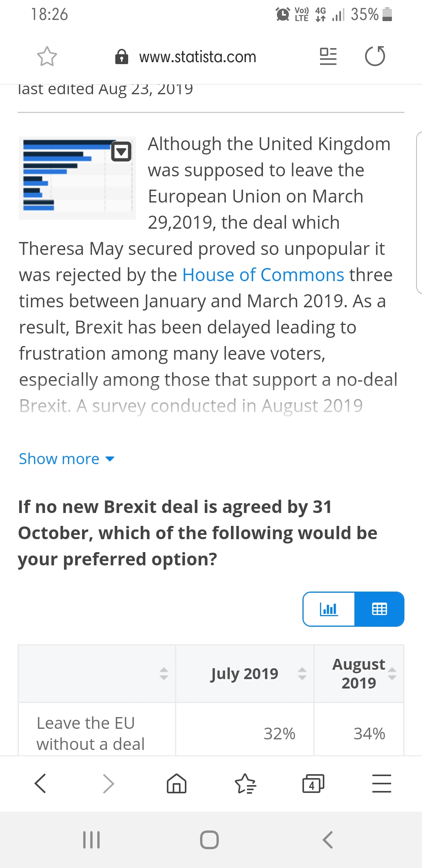422x868 pixels.
Task: Open the tabs switcher showing 4
Action: (313, 783)
